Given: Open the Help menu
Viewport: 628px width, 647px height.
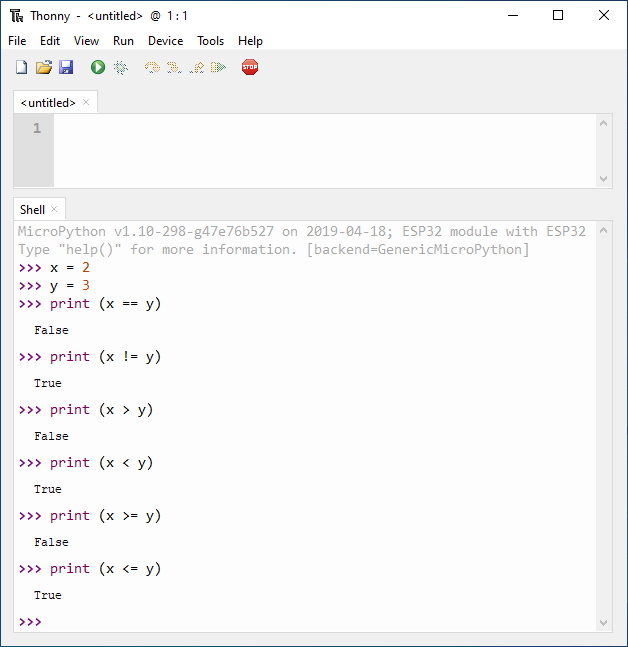Looking at the screenshot, I should 250,41.
